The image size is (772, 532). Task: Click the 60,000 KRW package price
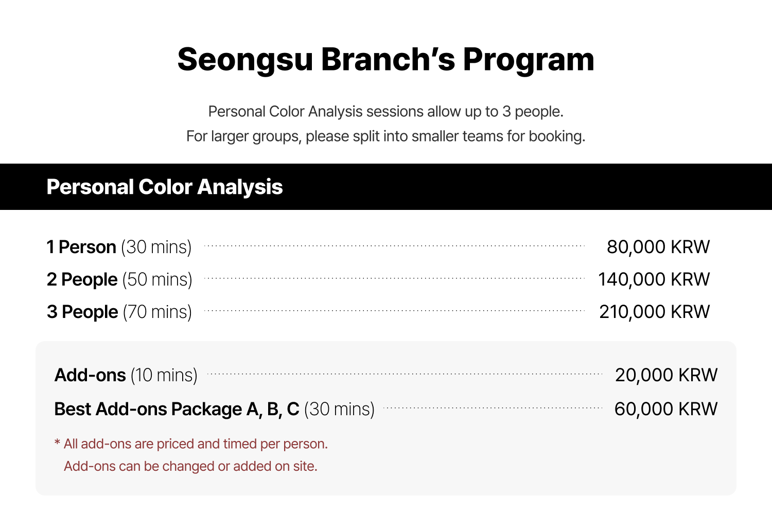(x=665, y=409)
